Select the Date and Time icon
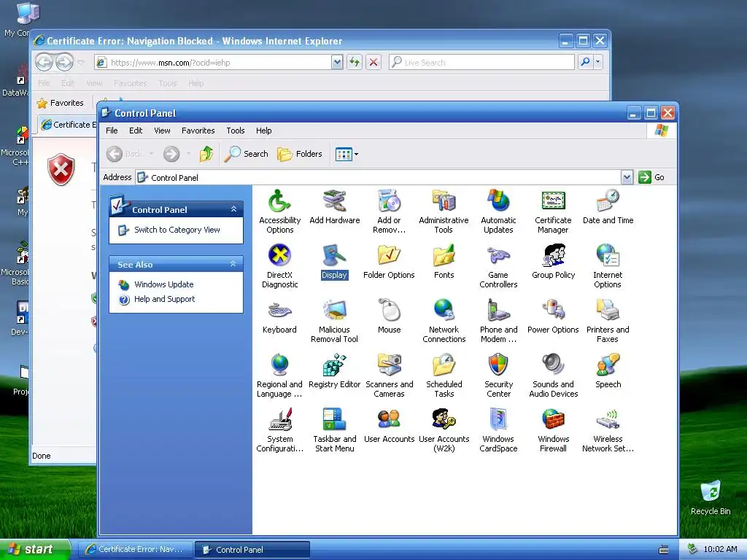The width and height of the screenshot is (747, 560). click(x=608, y=206)
